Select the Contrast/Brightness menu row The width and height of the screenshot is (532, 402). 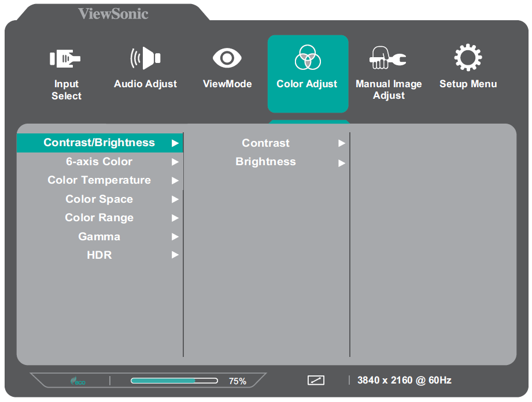[99, 143]
